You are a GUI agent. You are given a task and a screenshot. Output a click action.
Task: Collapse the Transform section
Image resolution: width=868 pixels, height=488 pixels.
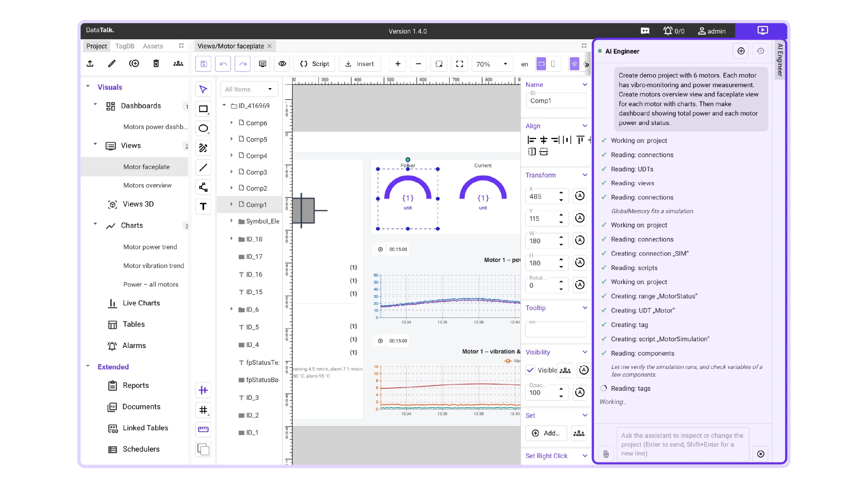pos(585,175)
